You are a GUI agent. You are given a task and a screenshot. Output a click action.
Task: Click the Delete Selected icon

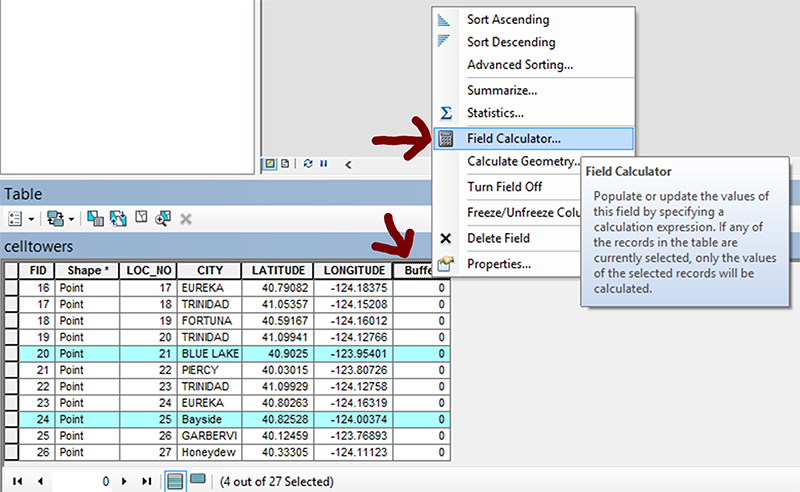coord(185,217)
